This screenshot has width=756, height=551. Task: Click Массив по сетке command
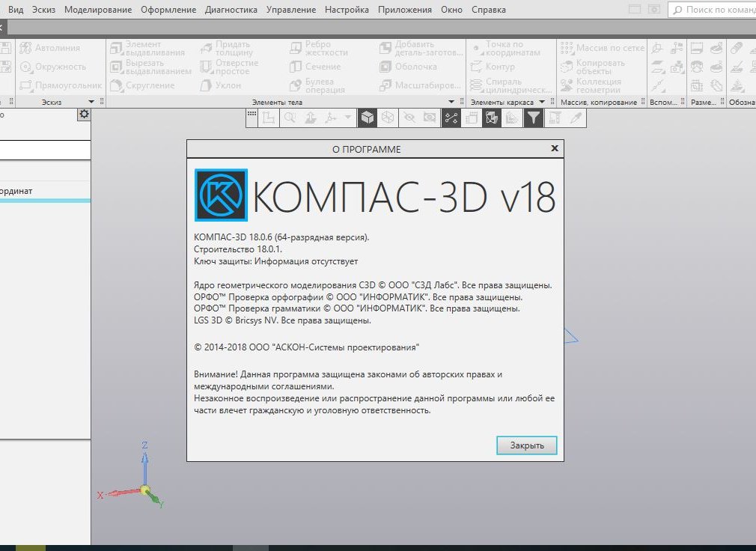coord(603,48)
